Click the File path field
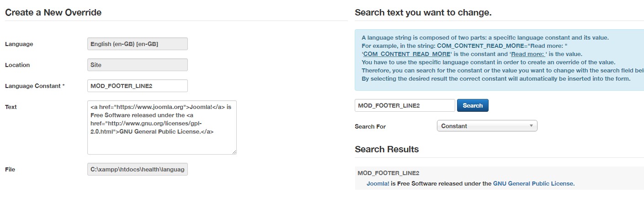The width and height of the screenshot is (644, 197). (137, 169)
